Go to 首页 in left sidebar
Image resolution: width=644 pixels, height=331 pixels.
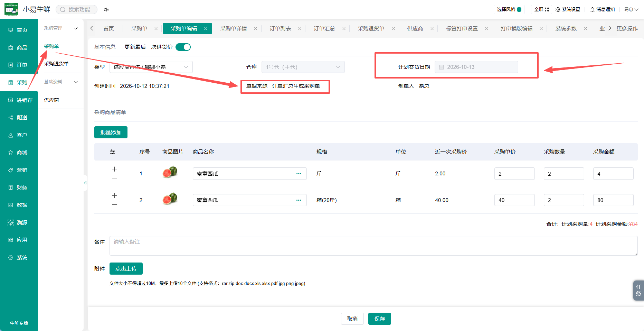point(19,30)
